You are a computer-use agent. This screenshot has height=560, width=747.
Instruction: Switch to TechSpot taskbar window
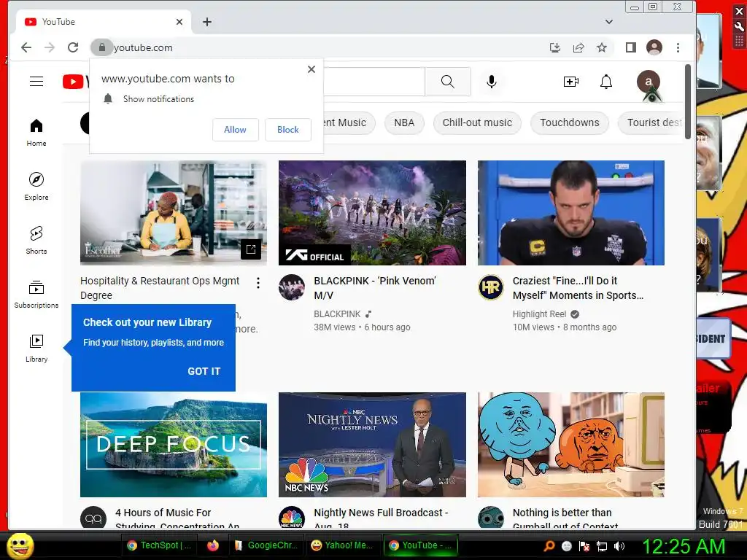coord(159,545)
